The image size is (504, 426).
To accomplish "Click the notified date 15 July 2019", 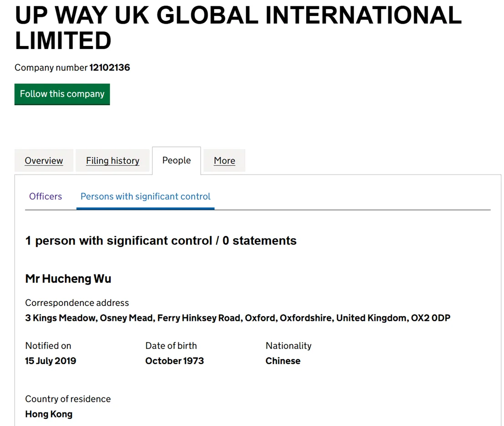I will tap(50, 361).
